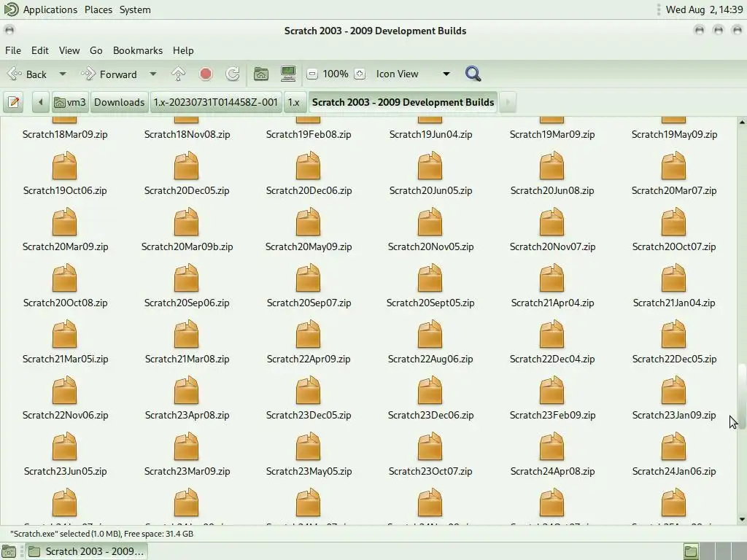Go up to the parent folder
Screen dimensions: 747x560
[179, 74]
